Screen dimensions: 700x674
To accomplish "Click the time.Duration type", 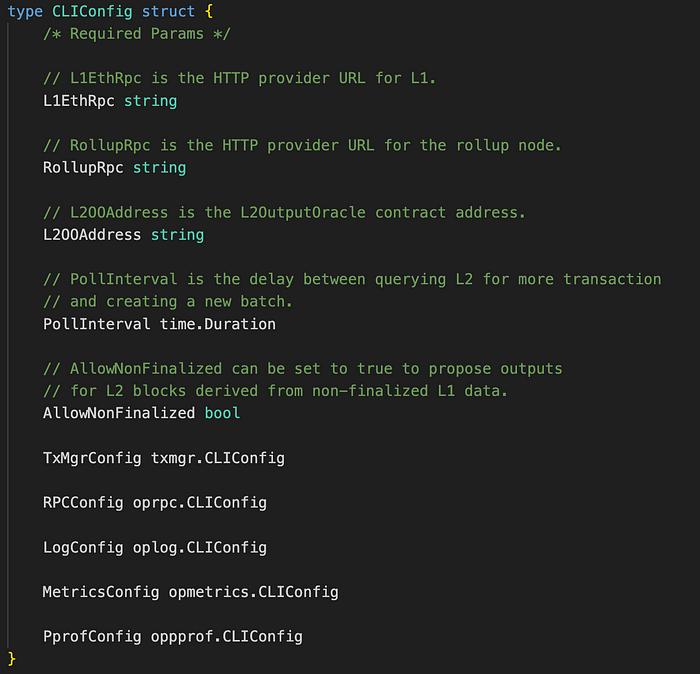I will (x=218, y=324).
